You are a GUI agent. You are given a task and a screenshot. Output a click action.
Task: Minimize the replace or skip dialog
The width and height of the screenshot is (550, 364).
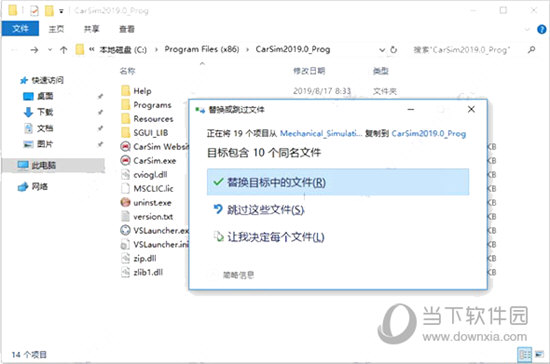point(411,109)
